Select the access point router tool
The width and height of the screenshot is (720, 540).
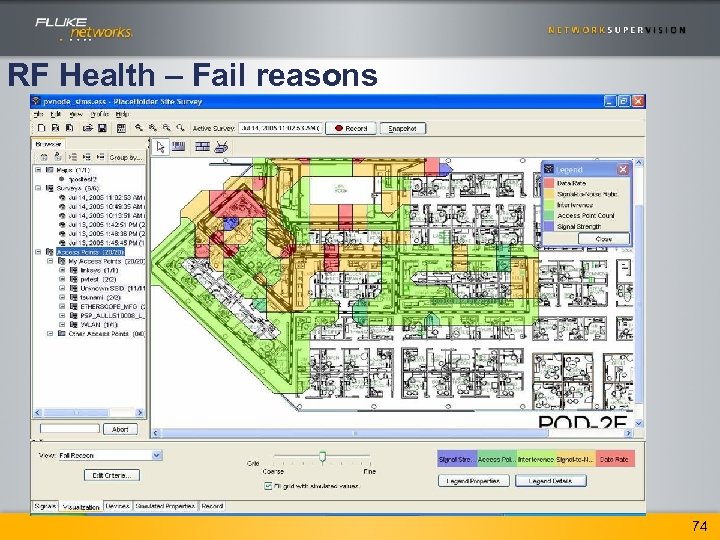[222, 147]
